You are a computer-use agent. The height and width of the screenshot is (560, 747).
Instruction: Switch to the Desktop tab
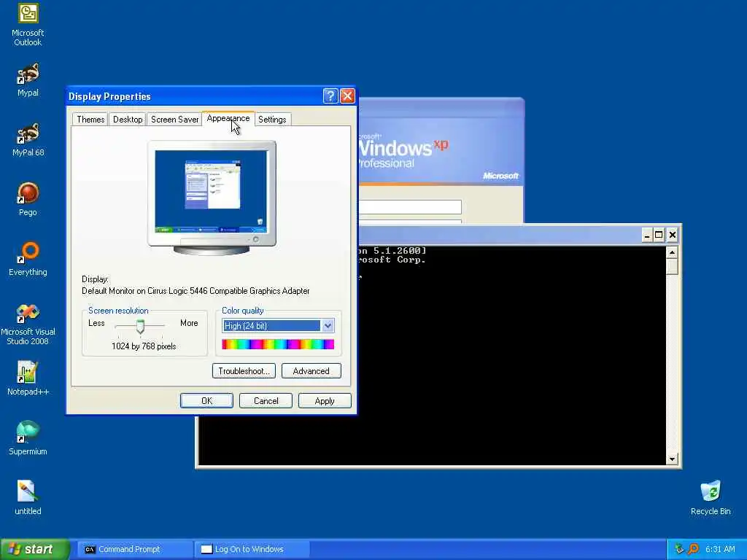pyautogui.click(x=127, y=120)
